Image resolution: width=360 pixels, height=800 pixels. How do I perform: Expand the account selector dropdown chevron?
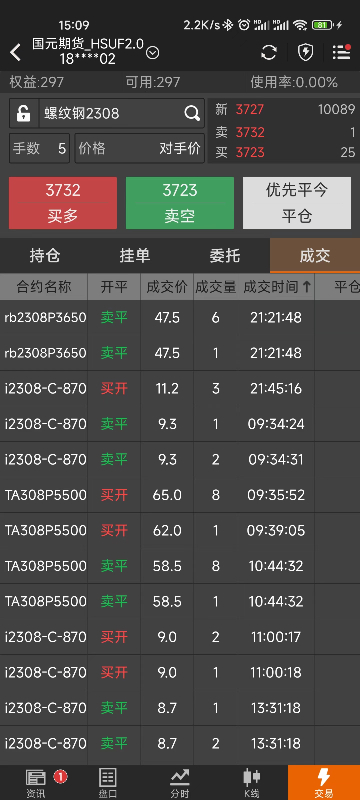[152, 53]
